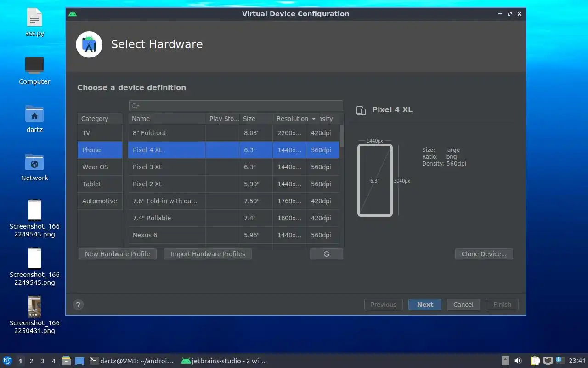The height and width of the screenshot is (368, 588).
Task: Sort by Resolution column dropdown arrow
Action: tap(314, 119)
